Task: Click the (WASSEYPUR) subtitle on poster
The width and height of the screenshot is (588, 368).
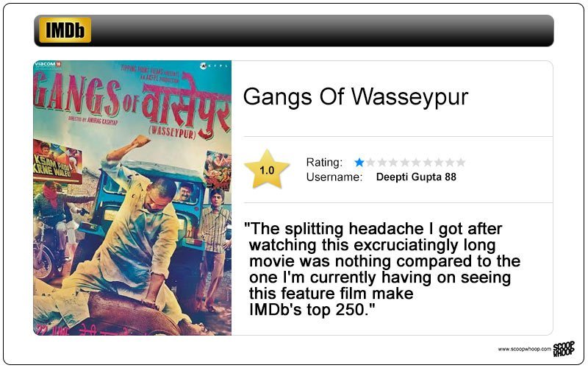Action: pyautogui.click(x=172, y=133)
